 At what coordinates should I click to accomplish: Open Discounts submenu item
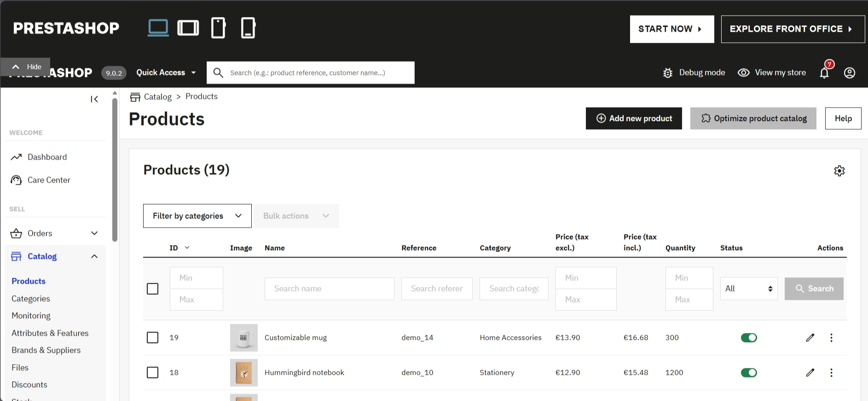[x=29, y=385]
